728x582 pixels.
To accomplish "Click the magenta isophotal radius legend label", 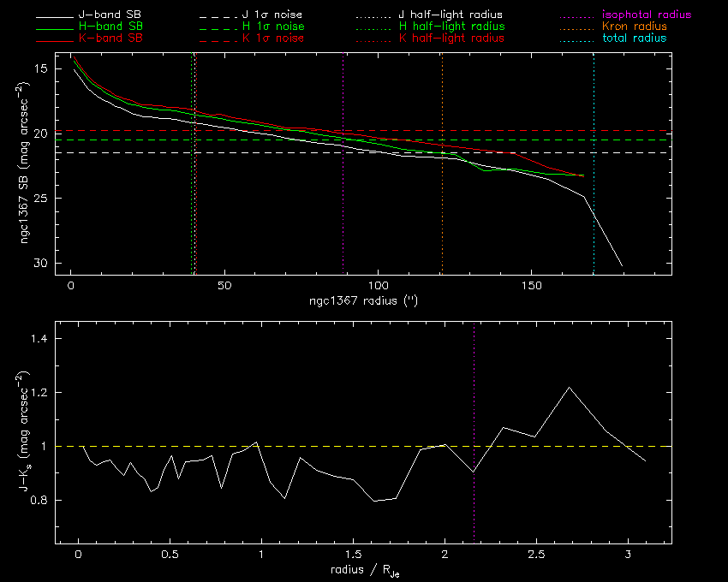I will [x=647, y=15].
